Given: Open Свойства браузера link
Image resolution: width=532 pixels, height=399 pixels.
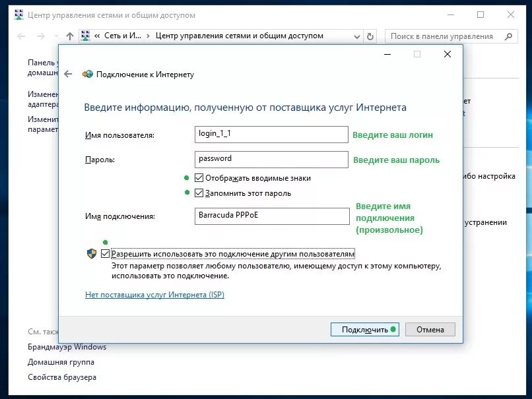Looking at the screenshot, I should coord(62,377).
